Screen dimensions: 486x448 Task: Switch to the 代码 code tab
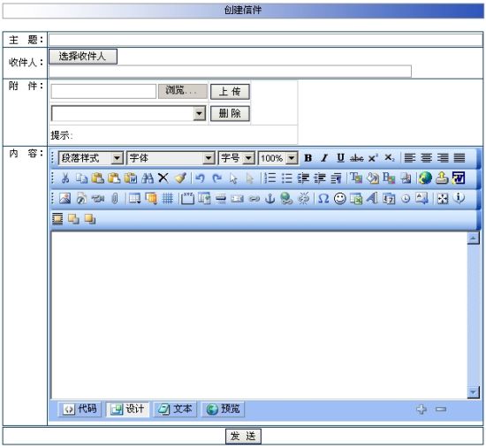pyautogui.click(x=80, y=409)
